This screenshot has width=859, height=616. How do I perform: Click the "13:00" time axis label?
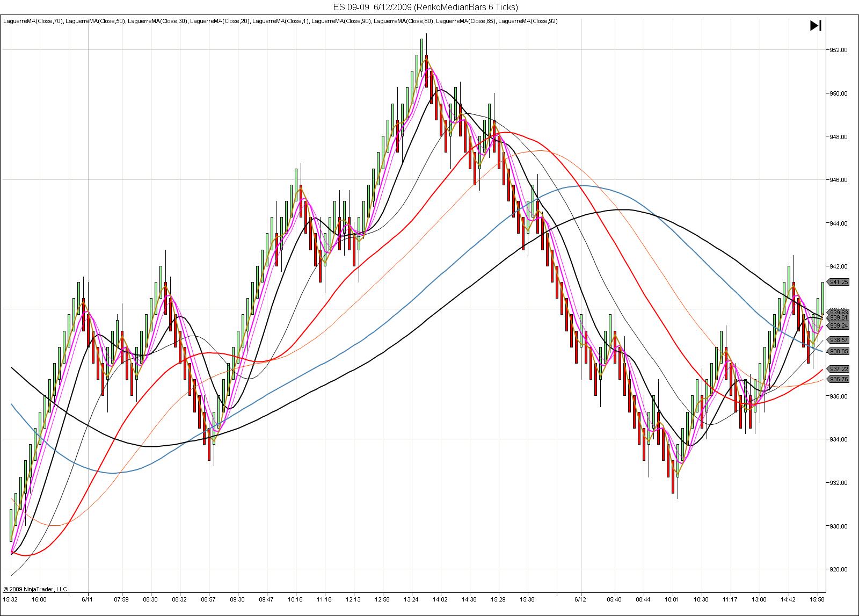pos(759,599)
